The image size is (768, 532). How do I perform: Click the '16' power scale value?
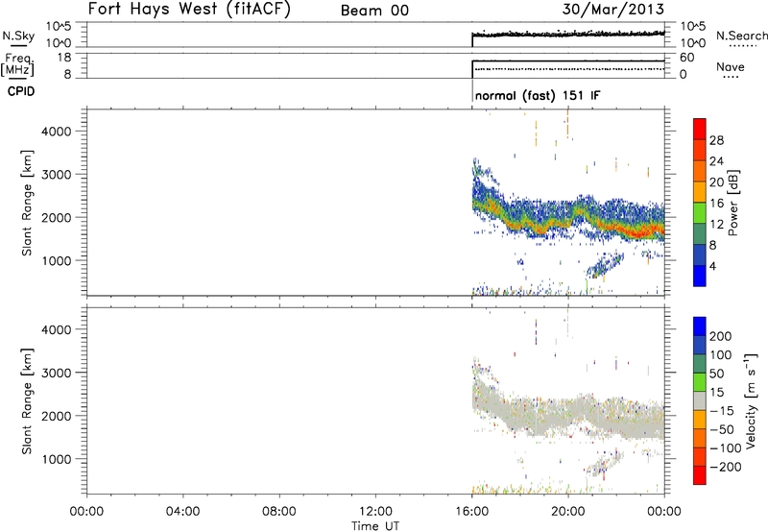point(716,204)
